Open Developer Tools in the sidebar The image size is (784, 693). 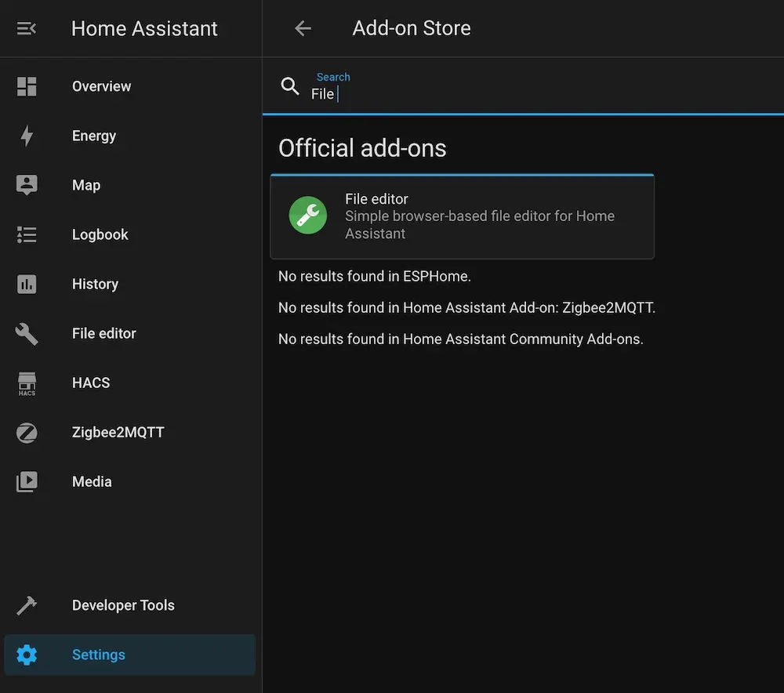(123, 605)
